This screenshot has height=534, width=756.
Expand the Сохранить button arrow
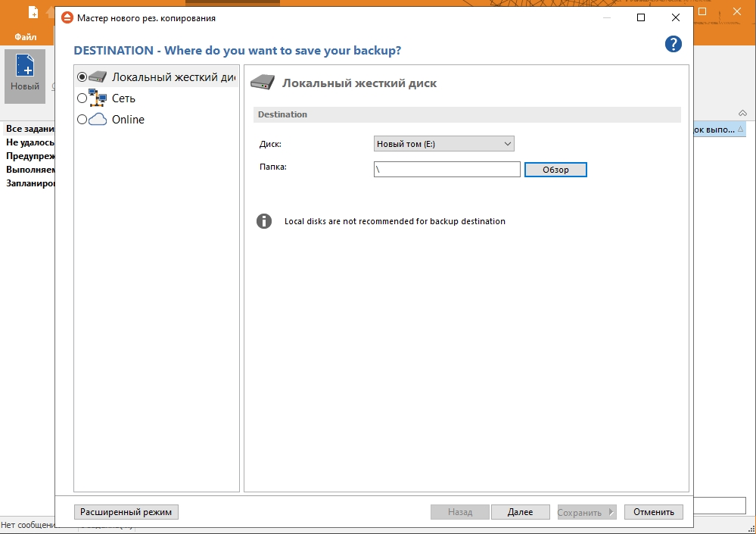point(611,512)
